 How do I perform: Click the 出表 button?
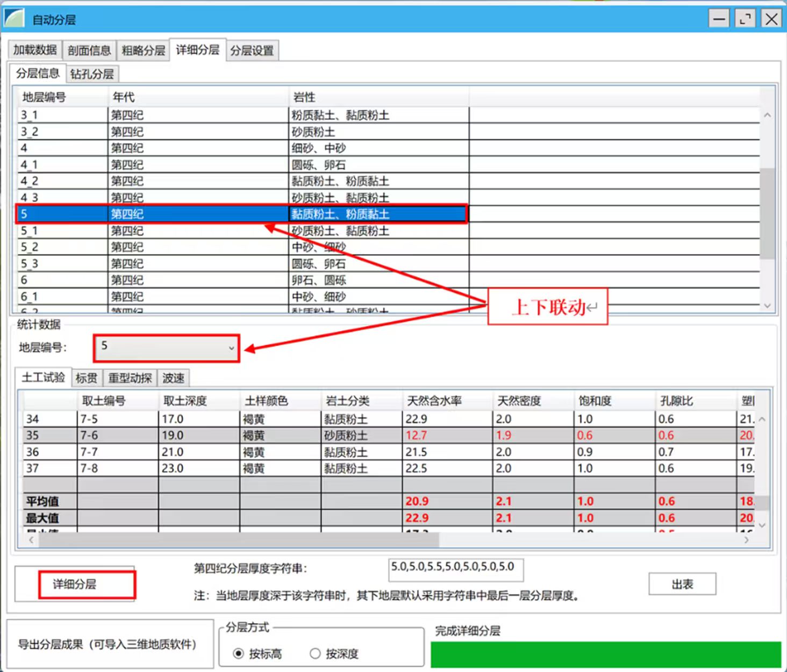point(682,584)
